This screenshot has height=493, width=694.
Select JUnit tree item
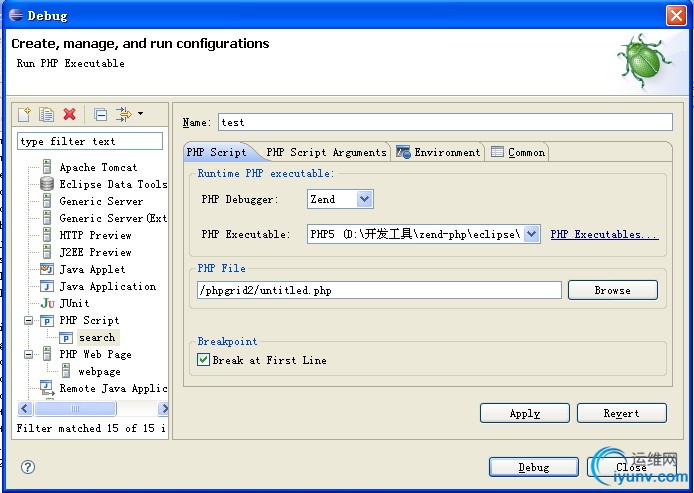tap(74, 303)
